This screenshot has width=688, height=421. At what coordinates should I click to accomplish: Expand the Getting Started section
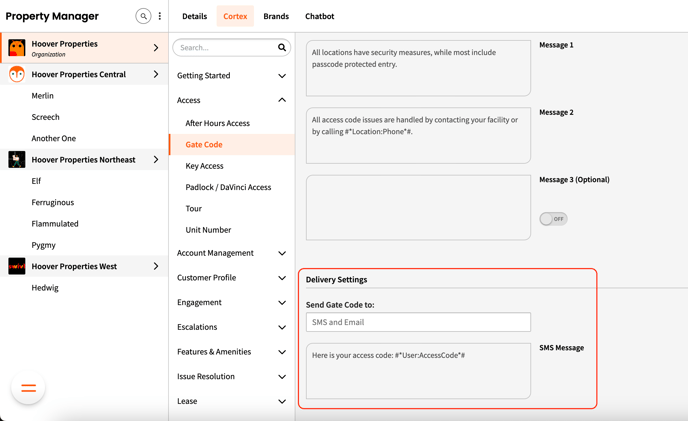(282, 76)
